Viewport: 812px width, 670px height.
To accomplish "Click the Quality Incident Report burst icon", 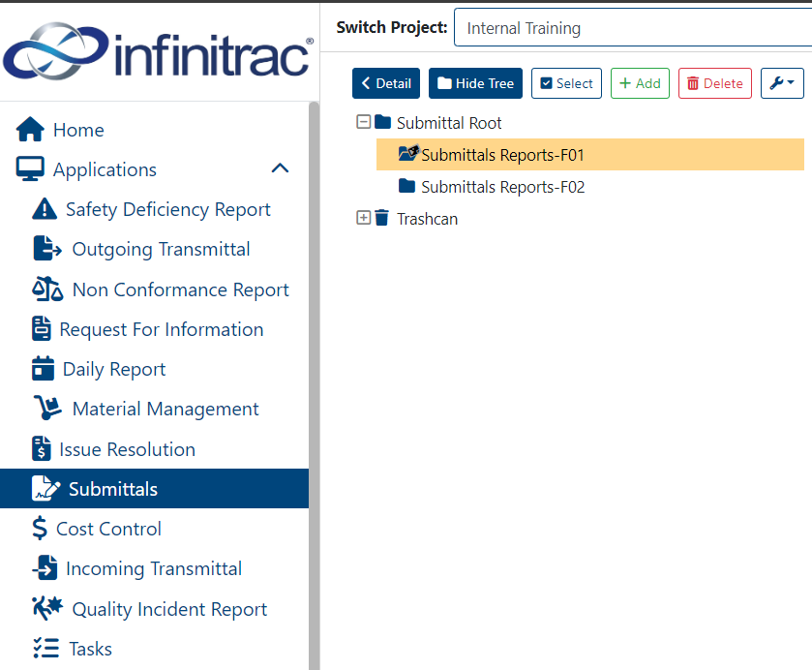I will [47, 608].
